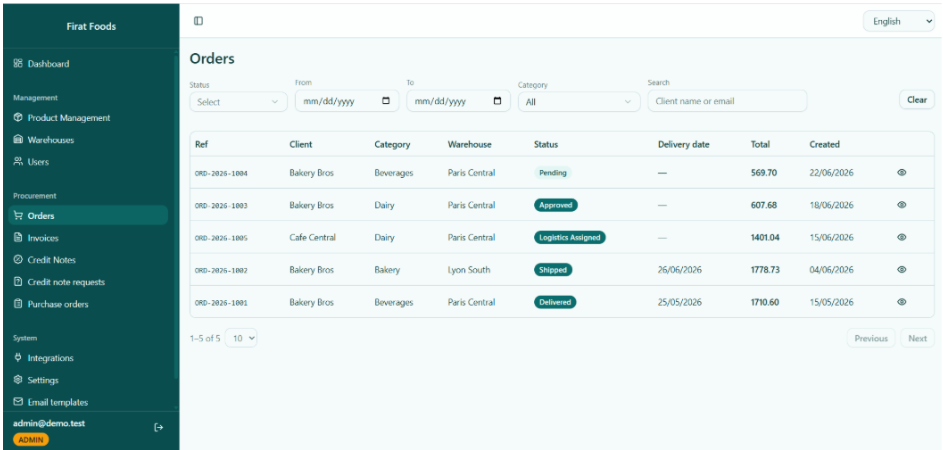943x450 pixels.
Task: View order ORD-2026-1002 via eye icon
Action: (902, 270)
